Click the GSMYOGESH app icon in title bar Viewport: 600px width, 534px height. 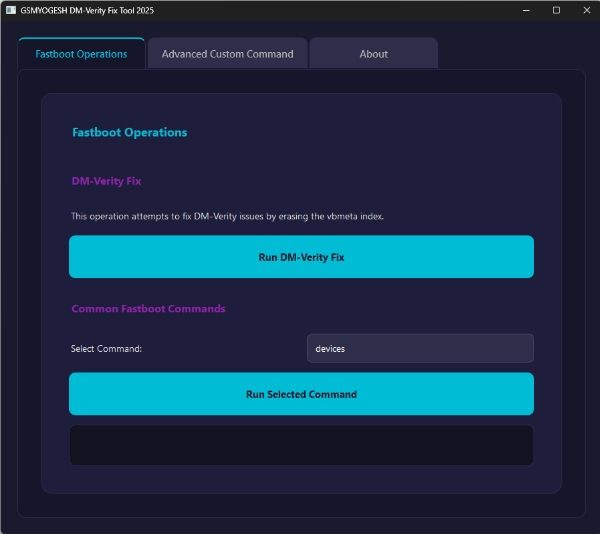tap(10, 10)
